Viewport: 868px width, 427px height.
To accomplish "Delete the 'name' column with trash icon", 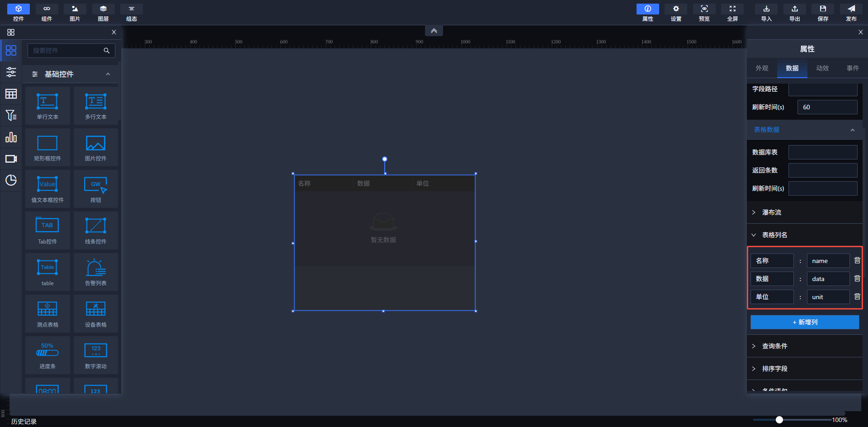I will (x=857, y=261).
